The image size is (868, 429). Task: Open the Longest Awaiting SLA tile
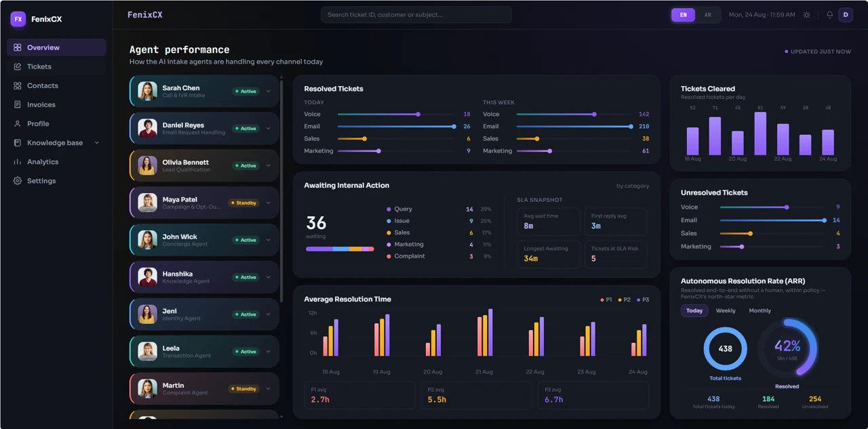(549, 254)
